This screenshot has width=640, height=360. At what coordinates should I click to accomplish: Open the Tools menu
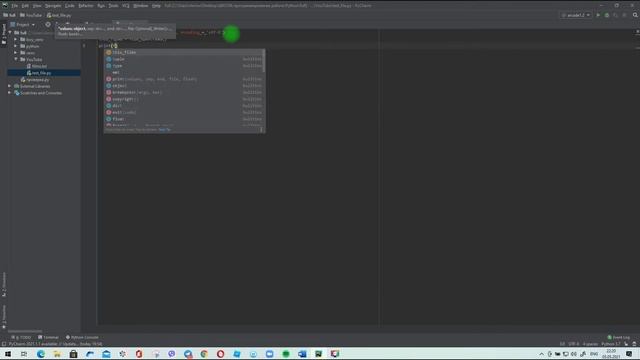click(x=113, y=6)
